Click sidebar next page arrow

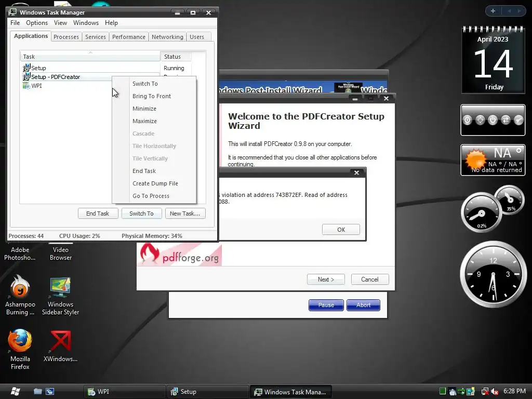pyautogui.click(x=519, y=11)
